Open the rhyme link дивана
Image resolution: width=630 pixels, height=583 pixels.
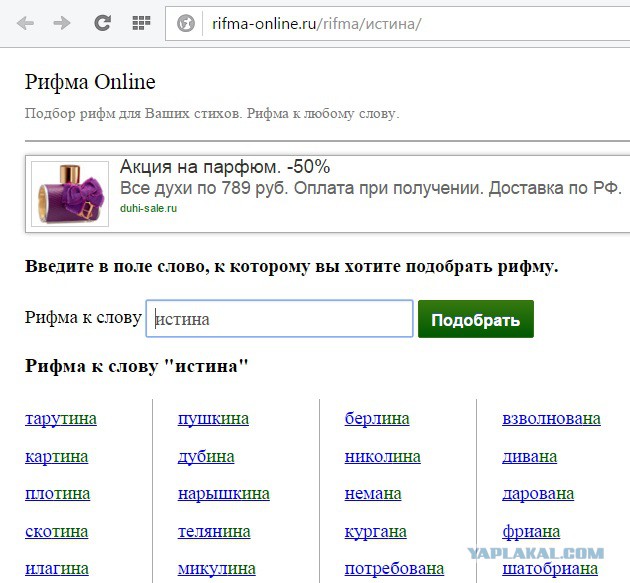pyautogui.click(x=530, y=457)
